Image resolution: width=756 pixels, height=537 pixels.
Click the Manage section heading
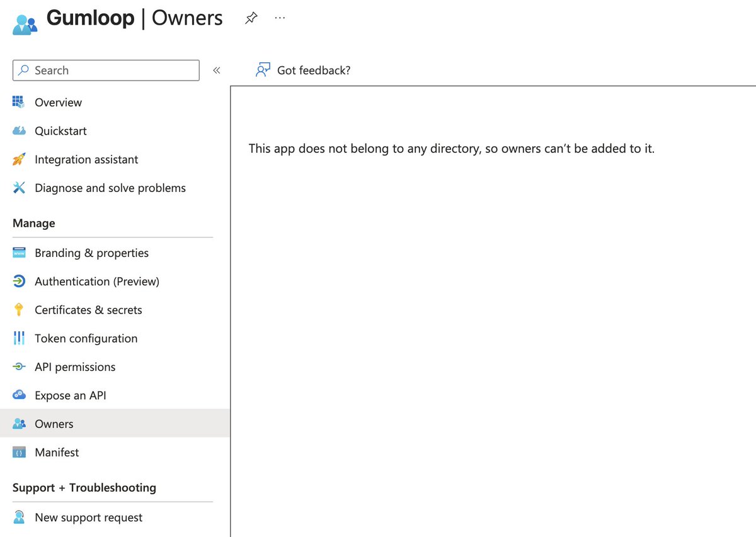[34, 223]
